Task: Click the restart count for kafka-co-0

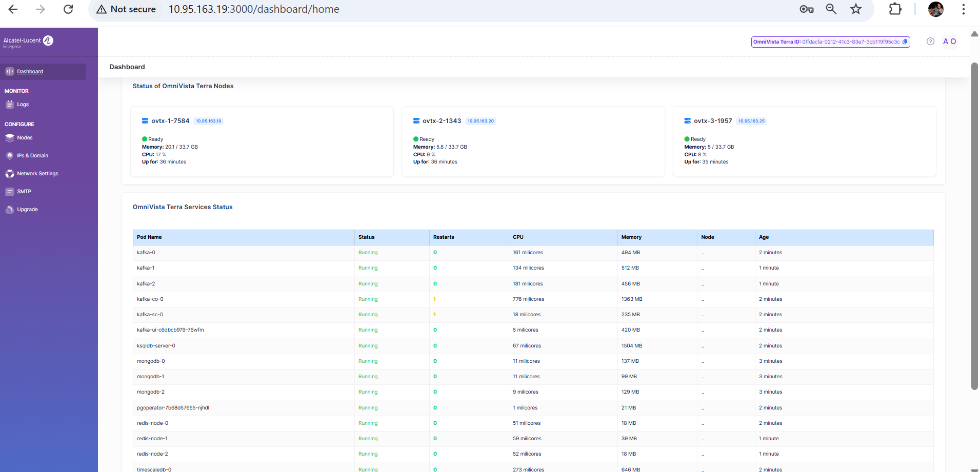Action: (x=434, y=299)
